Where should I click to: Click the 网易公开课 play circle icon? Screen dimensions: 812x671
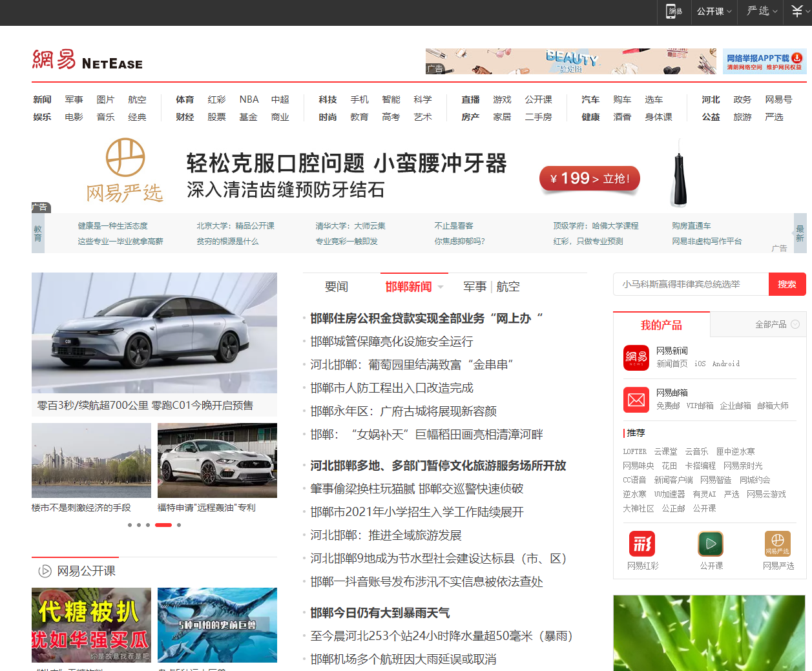click(45, 571)
